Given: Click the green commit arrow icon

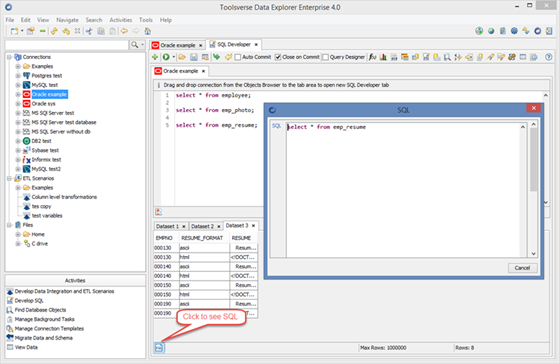Looking at the screenshot, I should click(x=216, y=57).
